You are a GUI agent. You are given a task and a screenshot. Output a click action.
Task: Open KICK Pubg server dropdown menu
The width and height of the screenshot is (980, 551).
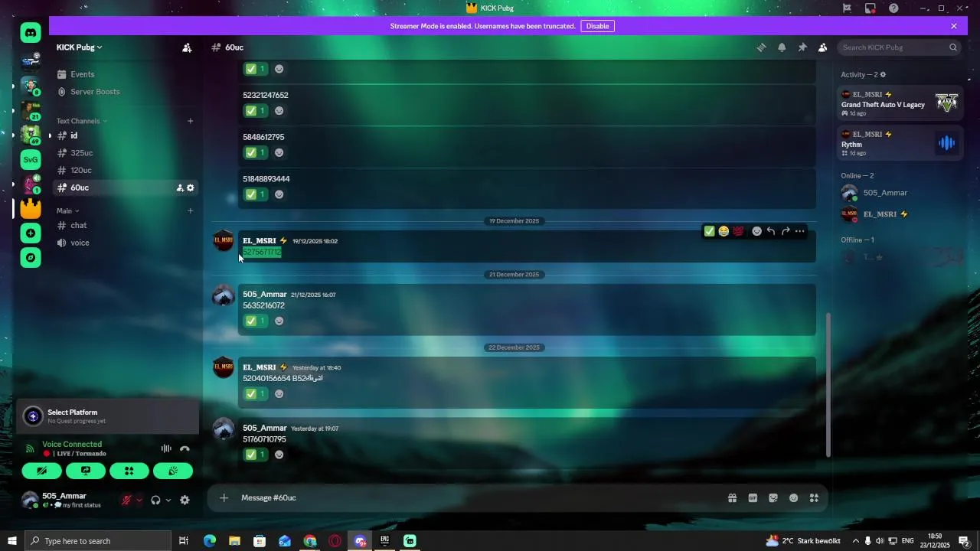pos(79,47)
